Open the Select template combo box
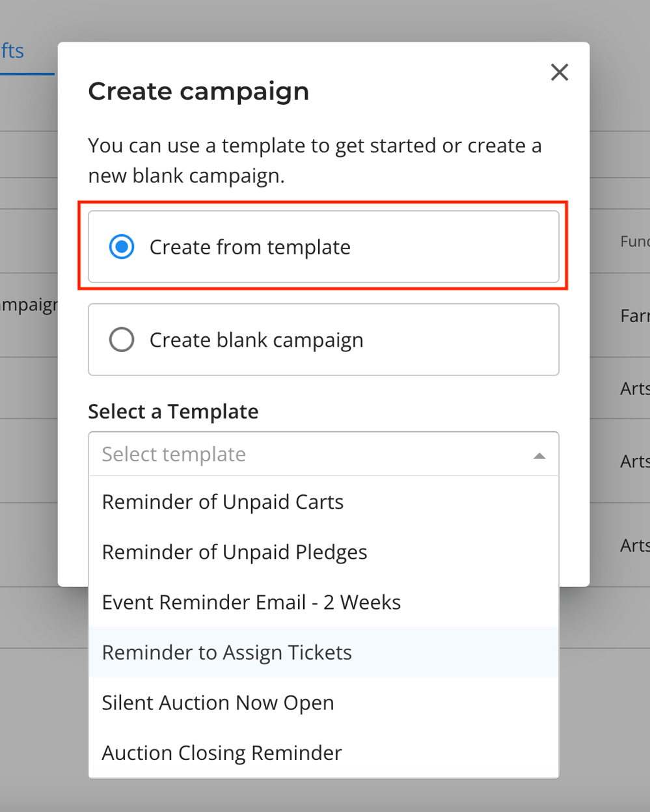Screen dimensions: 650x812 point(323,453)
